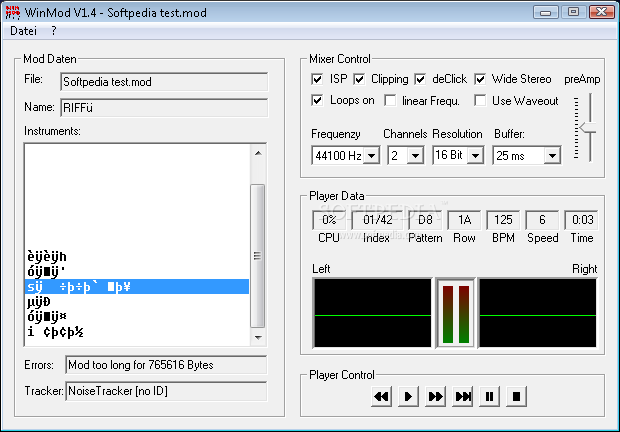Viewport: 620px width, 432px height.
Task: Click the center VU level meter
Action: tap(456, 313)
